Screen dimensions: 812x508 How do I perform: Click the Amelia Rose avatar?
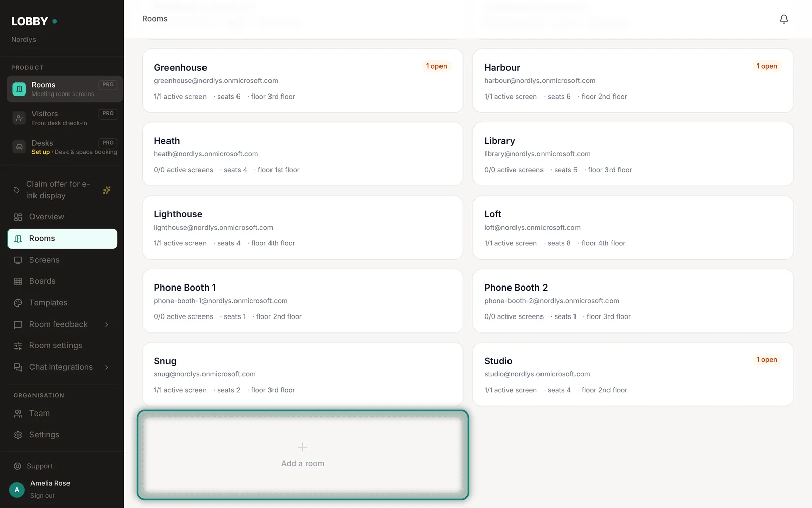pyautogui.click(x=17, y=490)
